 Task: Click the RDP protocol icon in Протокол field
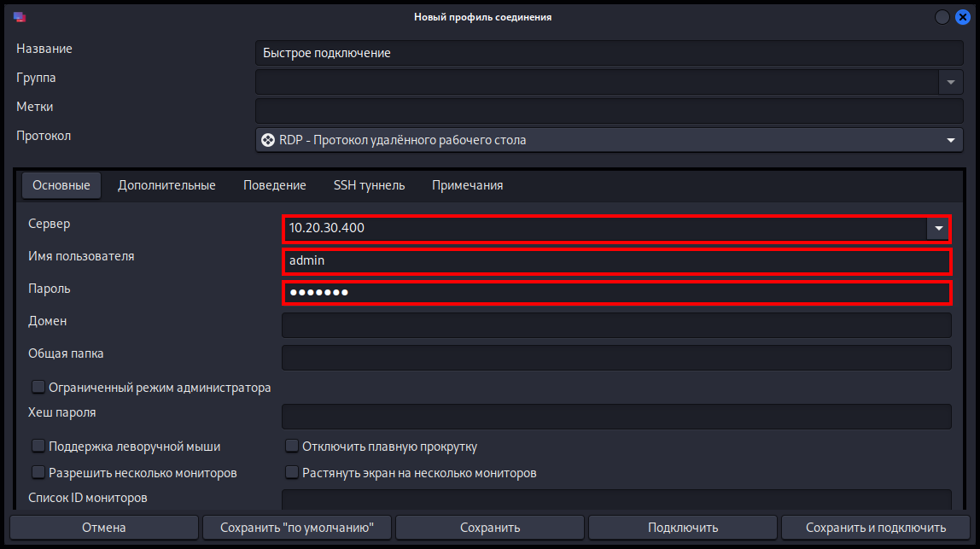click(x=268, y=140)
